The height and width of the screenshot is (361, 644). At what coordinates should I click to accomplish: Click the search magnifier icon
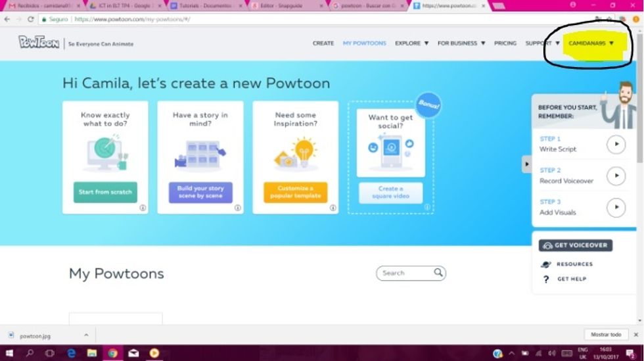coord(438,272)
